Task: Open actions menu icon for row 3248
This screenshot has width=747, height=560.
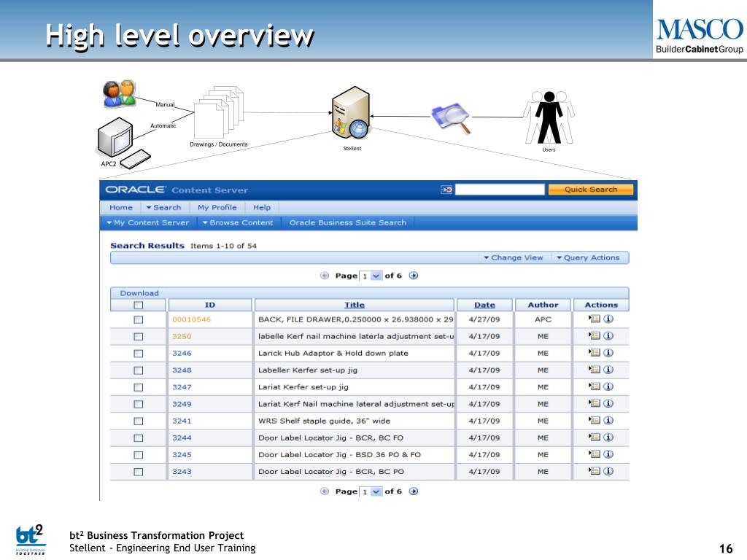Action: (x=594, y=370)
